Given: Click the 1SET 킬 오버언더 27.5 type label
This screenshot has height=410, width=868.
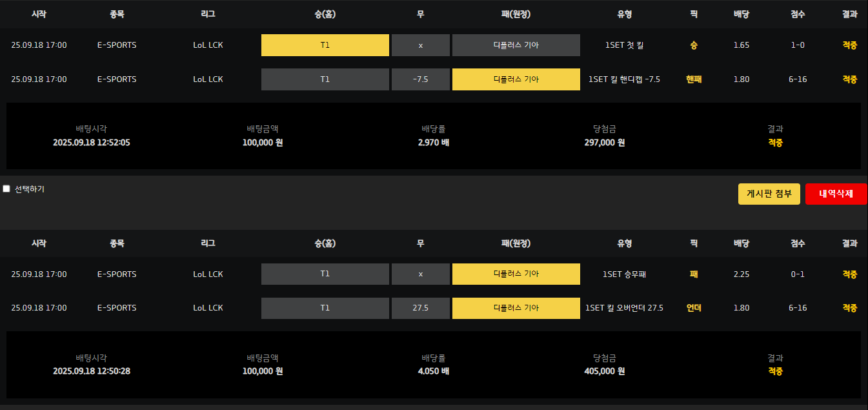Looking at the screenshot, I should tap(624, 308).
